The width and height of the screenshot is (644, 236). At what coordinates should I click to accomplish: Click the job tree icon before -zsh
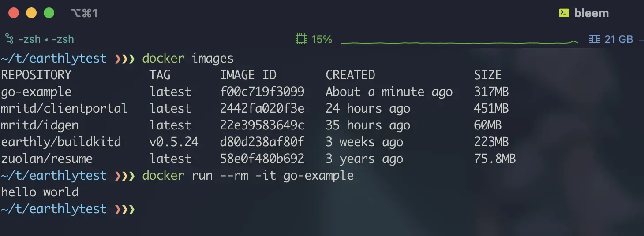(9, 39)
